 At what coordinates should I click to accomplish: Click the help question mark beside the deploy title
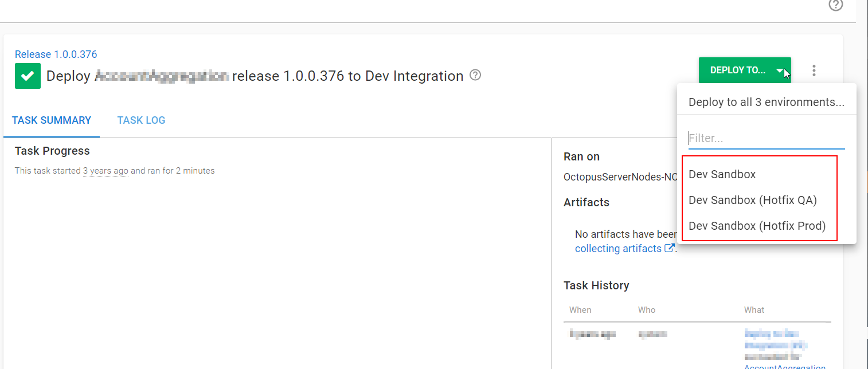click(x=474, y=75)
